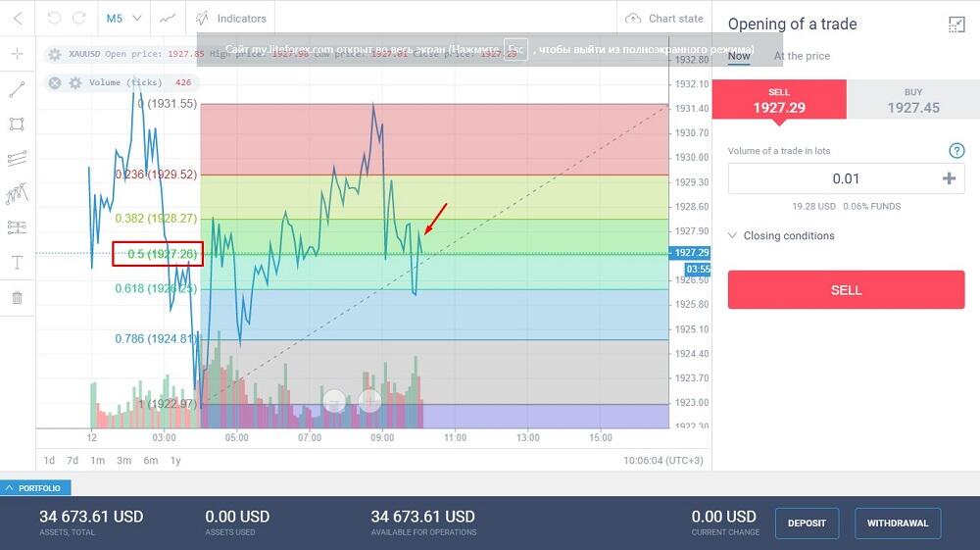Click the 03:55 candle countdown label

point(698,270)
